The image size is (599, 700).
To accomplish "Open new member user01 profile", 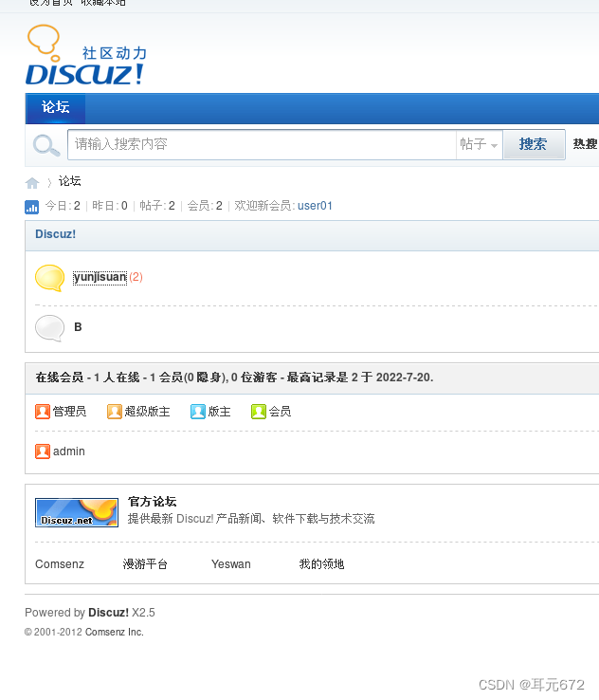I will pos(315,206).
